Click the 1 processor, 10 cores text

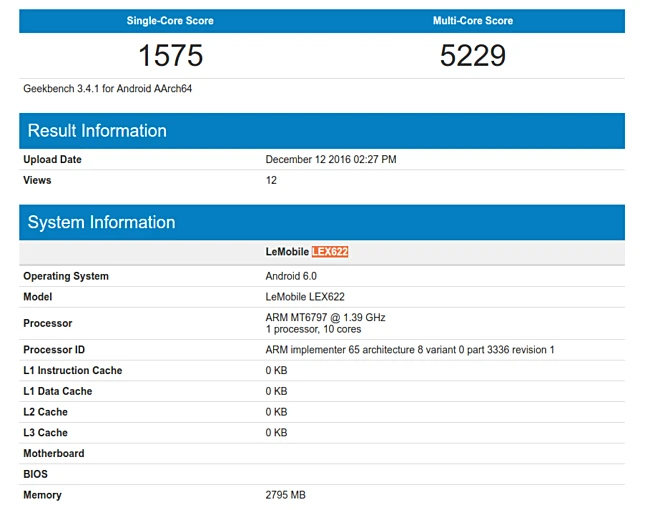(x=312, y=329)
